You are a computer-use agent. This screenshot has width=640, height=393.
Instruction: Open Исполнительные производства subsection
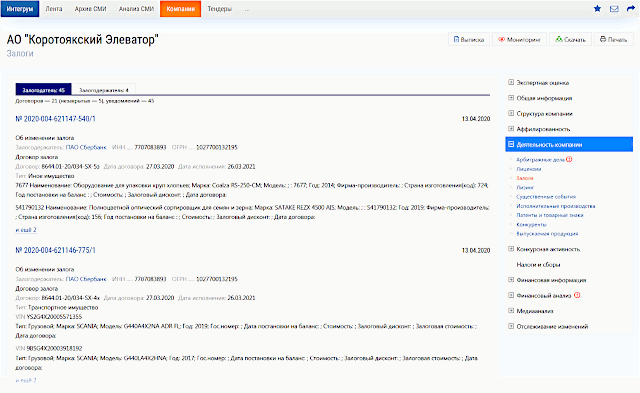556,206
